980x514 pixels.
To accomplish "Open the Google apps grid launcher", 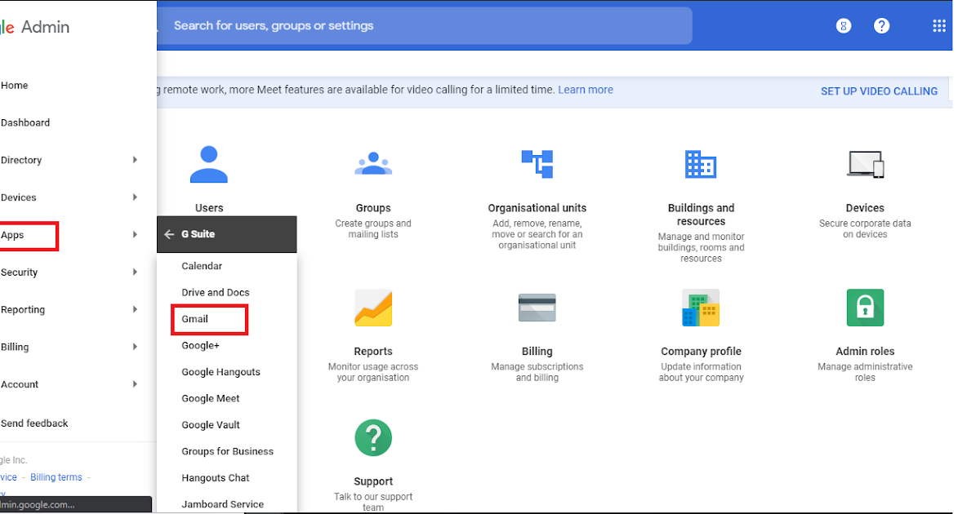I will (939, 26).
